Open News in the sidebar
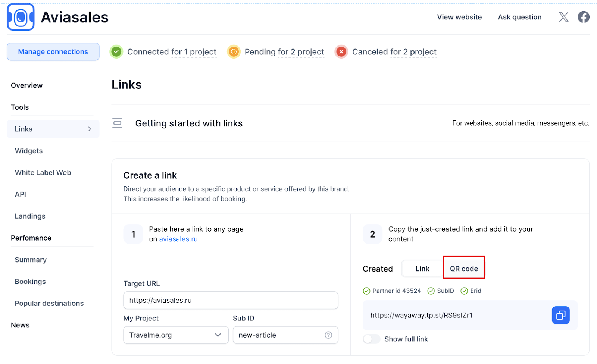Screen dimensions: 597x364 click(20, 325)
